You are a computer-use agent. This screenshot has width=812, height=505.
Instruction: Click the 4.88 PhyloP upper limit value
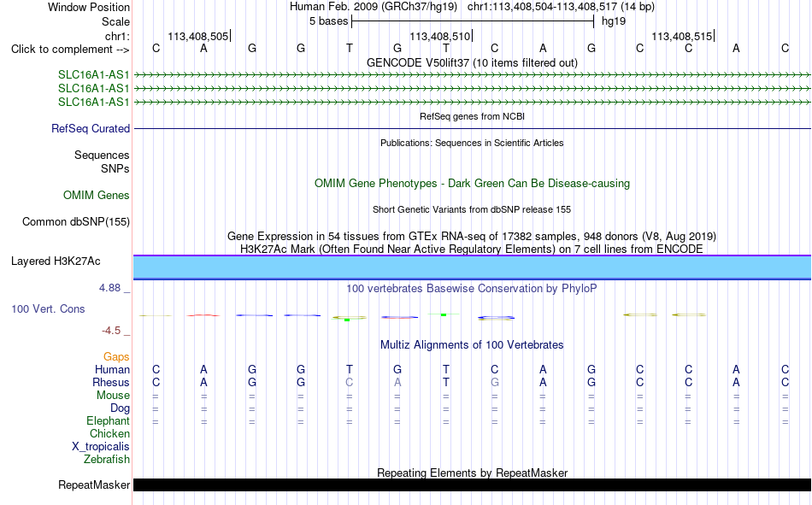(x=109, y=288)
